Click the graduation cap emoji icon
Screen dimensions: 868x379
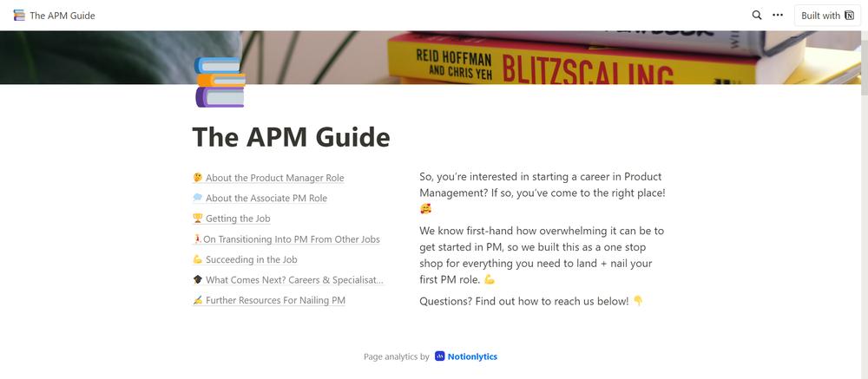coord(198,280)
